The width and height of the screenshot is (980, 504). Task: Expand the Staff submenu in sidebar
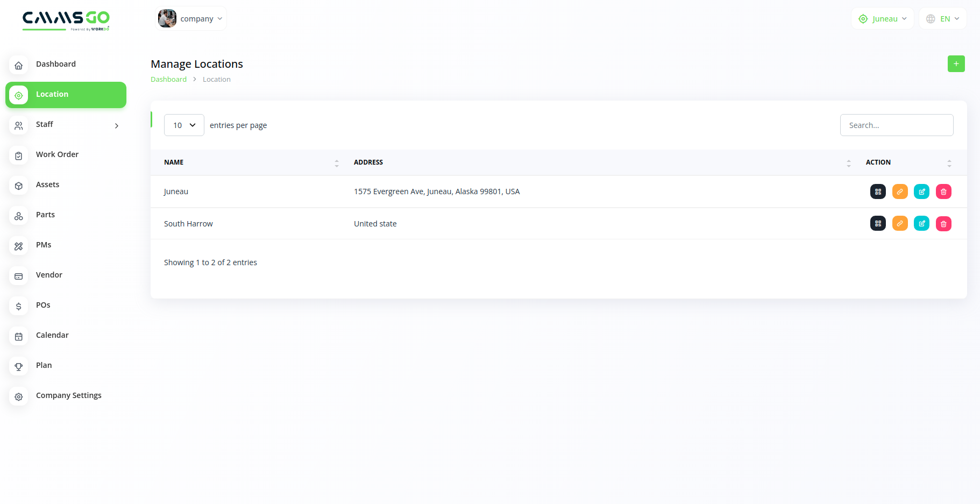tap(66, 125)
